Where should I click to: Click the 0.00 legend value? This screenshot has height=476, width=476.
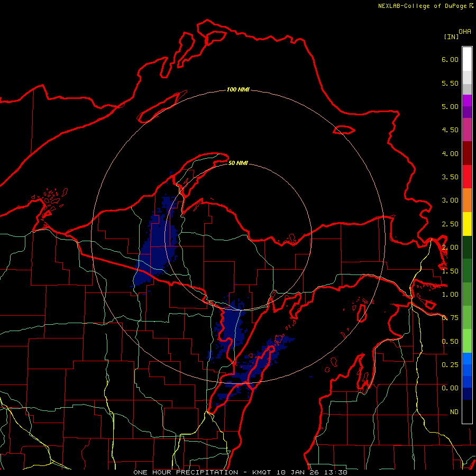(450, 388)
